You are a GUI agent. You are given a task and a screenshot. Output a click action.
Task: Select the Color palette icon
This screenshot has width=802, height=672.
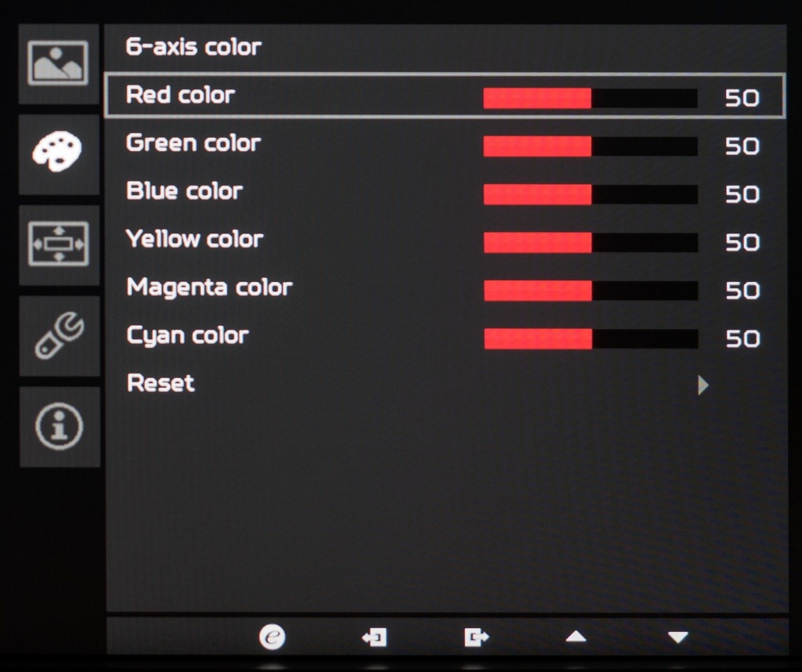pyautogui.click(x=58, y=152)
